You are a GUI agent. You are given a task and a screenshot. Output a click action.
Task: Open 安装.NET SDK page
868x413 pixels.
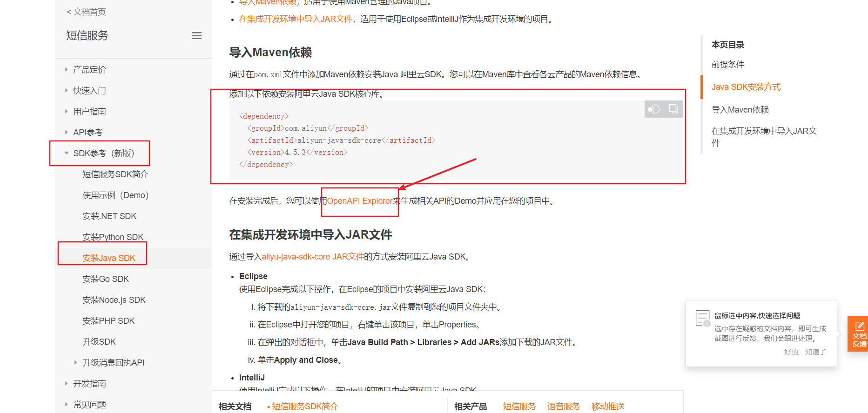click(109, 216)
